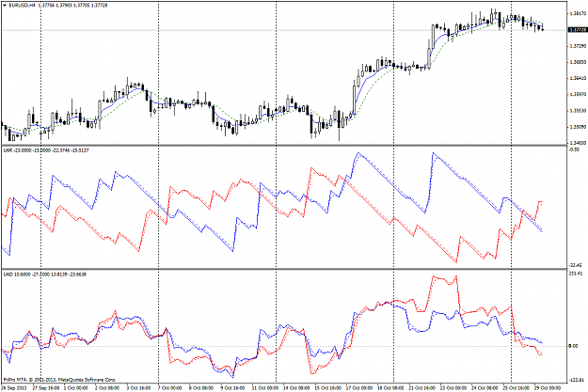Click the 17 Oct 00:00 time label

coord(359,388)
